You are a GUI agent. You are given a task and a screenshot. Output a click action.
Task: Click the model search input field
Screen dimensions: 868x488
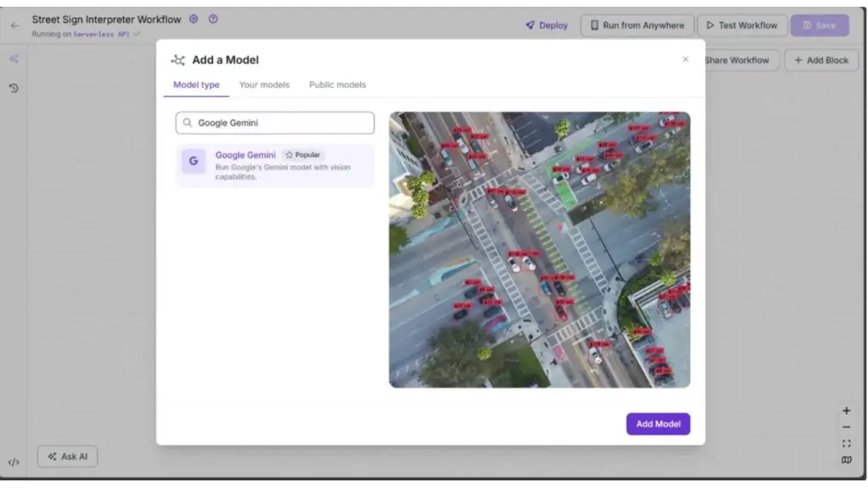coord(275,123)
